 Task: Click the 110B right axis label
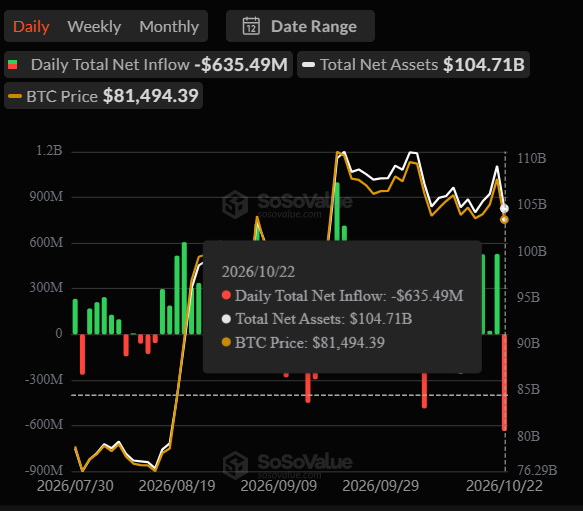pyautogui.click(x=532, y=158)
